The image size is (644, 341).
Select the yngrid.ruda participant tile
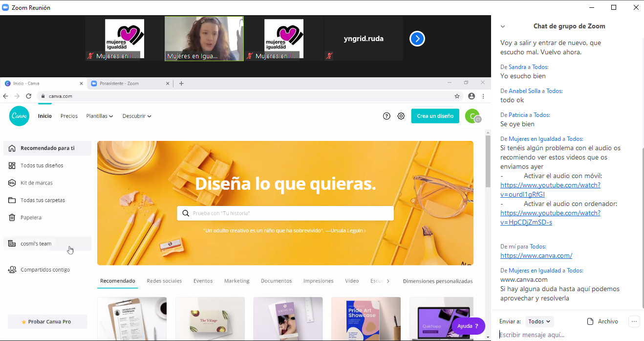[x=364, y=39]
